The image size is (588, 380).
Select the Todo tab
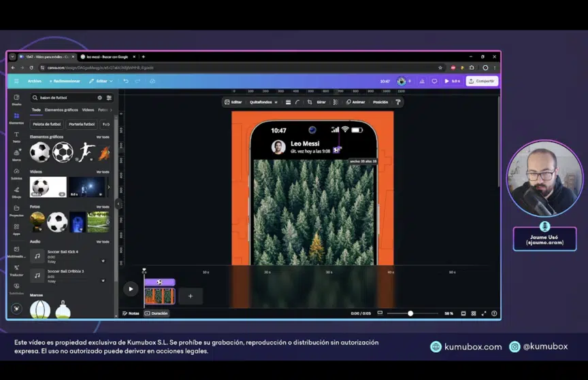pos(36,110)
